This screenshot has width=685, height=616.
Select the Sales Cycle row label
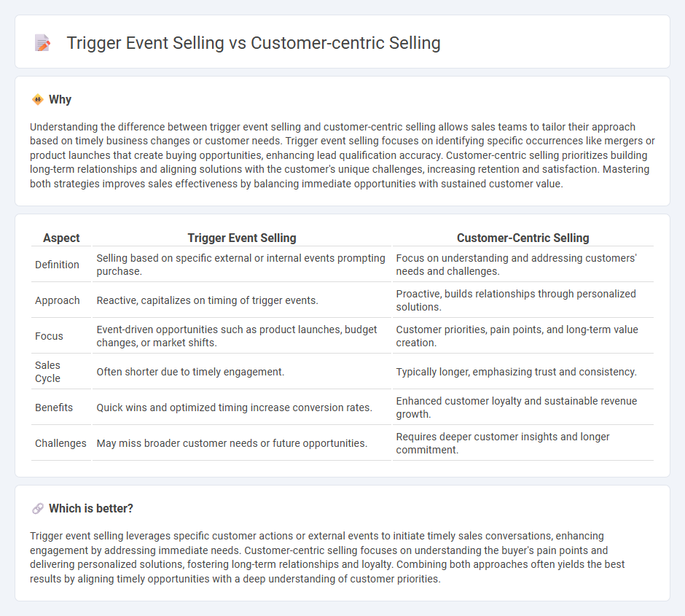point(47,372)
